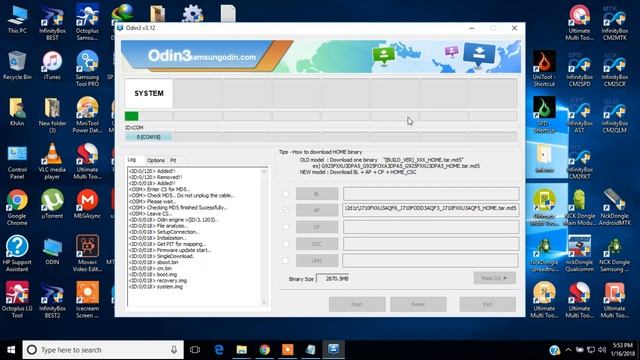This screenshot has height=360, width=640.
Task: Open nckDongle Qualcomm shortcut
Action: click(579, 254)
